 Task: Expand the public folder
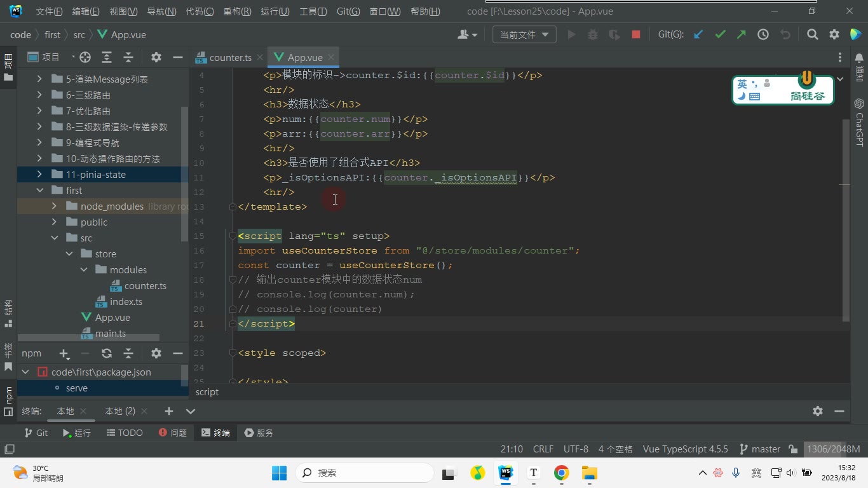(54, 222)
